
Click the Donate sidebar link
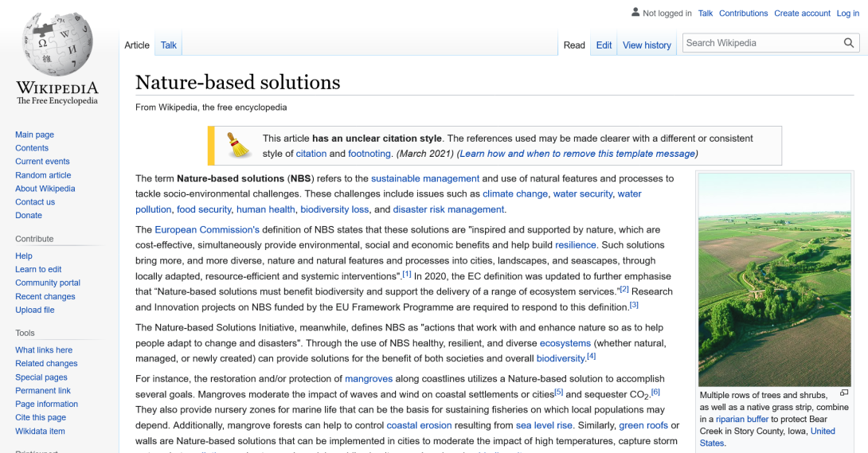pyautogui.click(x=29, y=216)
